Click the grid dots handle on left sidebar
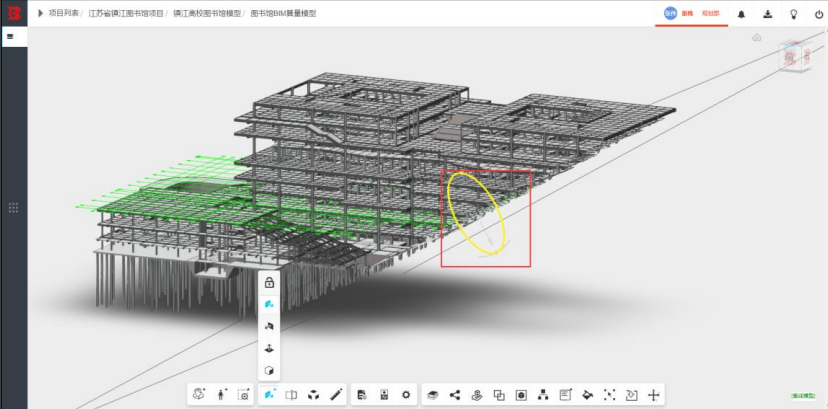This screenshot has width=828, height=409. (x=14, y=207)
